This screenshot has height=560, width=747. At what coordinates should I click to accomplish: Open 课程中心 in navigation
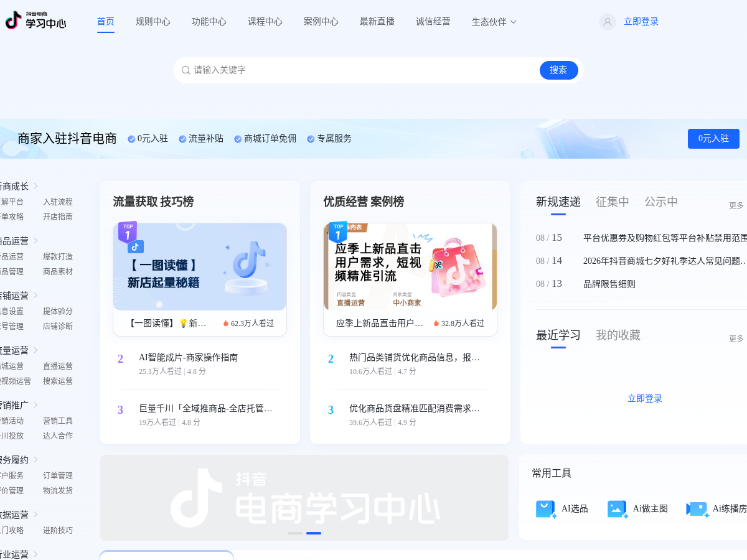pyautogui.click(x=265, y=22)
